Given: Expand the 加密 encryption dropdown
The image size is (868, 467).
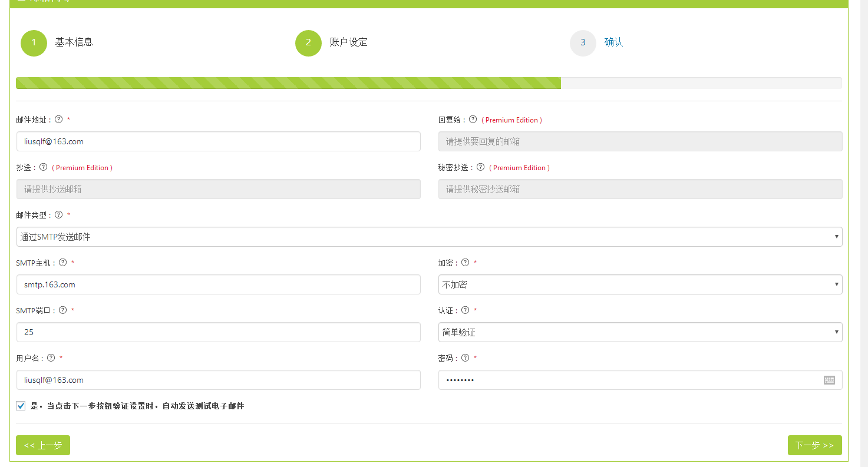Looking at the screenshot, I should 640,284.
